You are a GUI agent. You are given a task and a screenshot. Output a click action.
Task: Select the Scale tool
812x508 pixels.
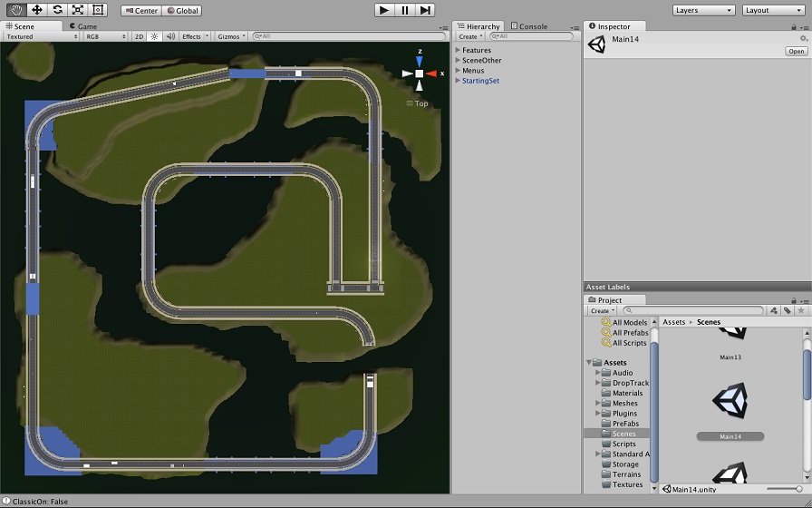coord(78,9)
